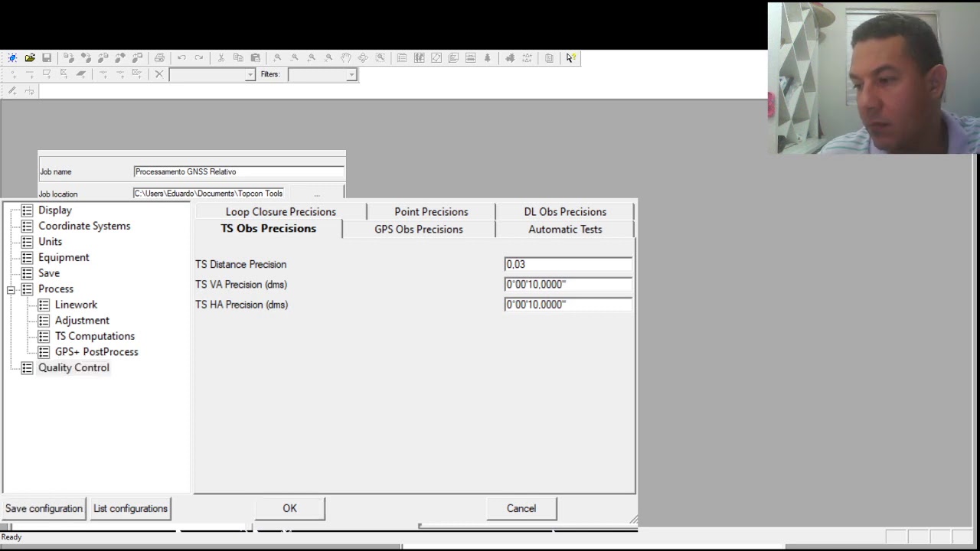Click the Save configuration button

tap(44, 508)
